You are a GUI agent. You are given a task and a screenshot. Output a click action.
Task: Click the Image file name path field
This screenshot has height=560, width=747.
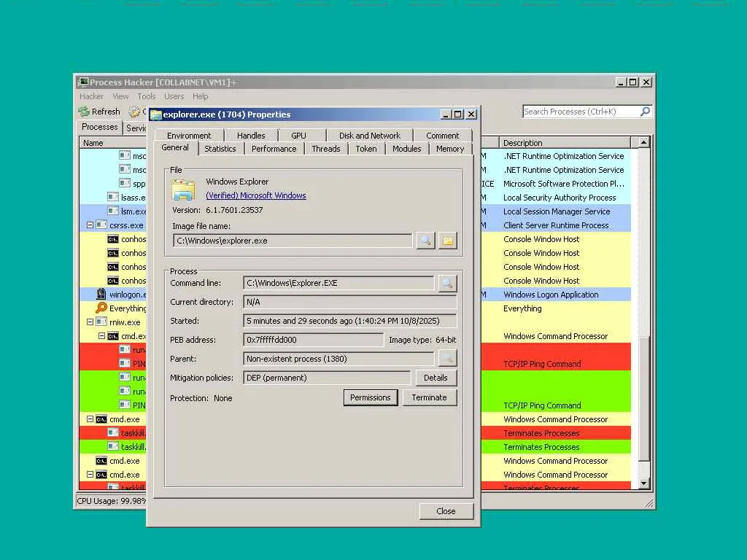point(293,241)
